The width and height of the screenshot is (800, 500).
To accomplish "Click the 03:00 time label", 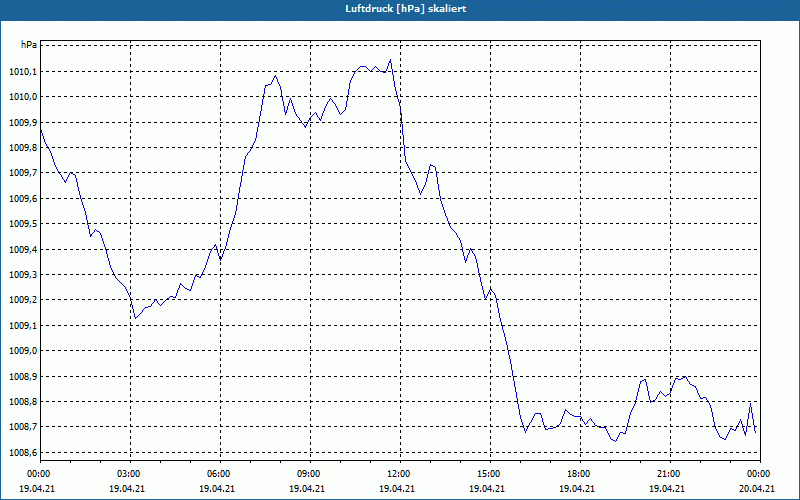I will click(x=127, y=474).
